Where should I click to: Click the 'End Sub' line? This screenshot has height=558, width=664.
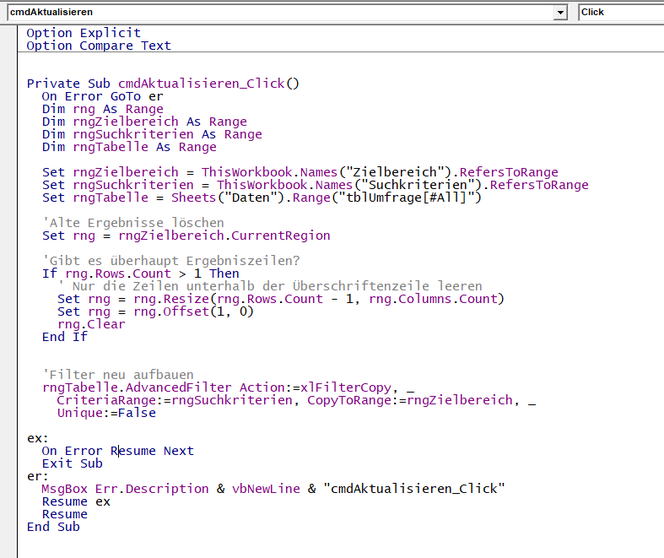pyautogui.click(x=53, y=527)
